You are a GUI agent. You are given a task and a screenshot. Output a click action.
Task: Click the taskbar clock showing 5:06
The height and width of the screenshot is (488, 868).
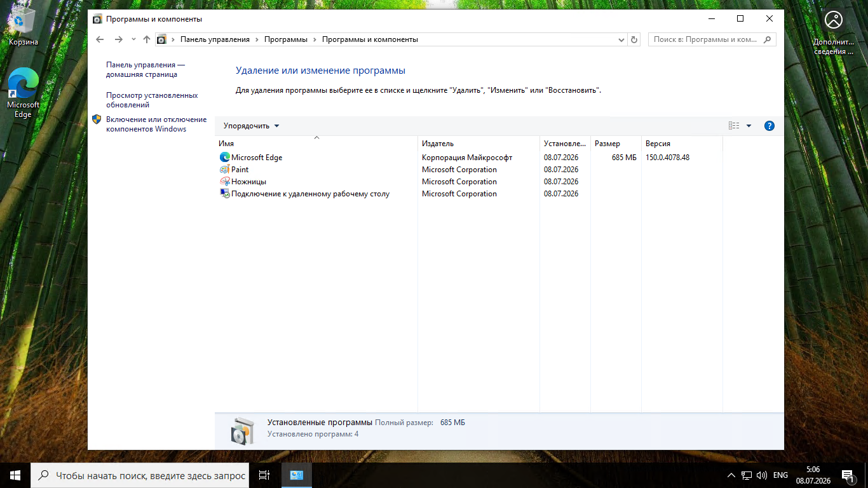pyautogui.click(x=812, y=475)
